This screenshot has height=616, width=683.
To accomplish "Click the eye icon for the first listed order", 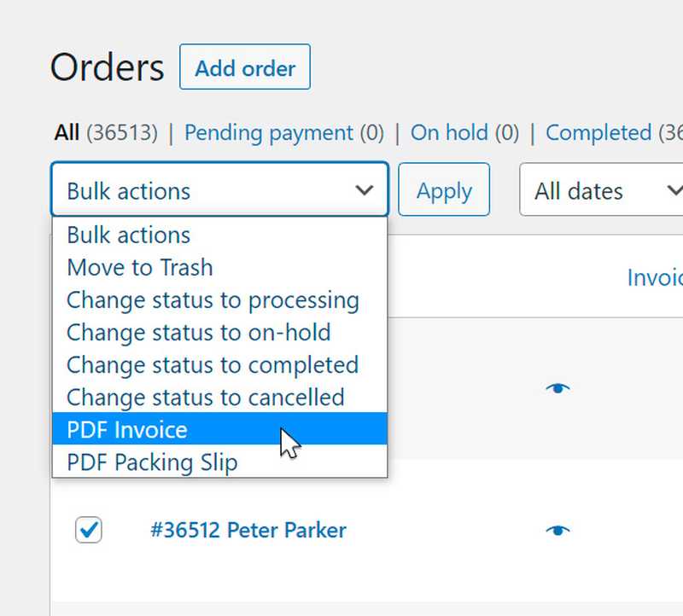I will (x=557, y=388).
